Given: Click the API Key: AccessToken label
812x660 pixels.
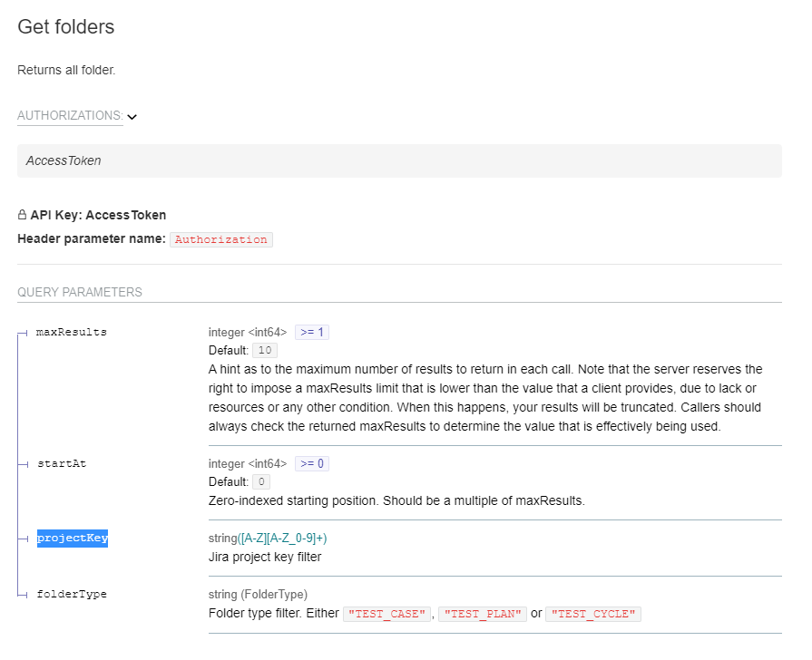Looking at the screenshot, I should (x=98, y=216).
